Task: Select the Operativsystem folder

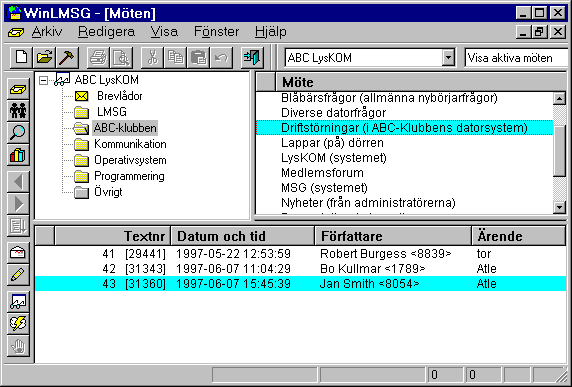Action: point(130,160)
